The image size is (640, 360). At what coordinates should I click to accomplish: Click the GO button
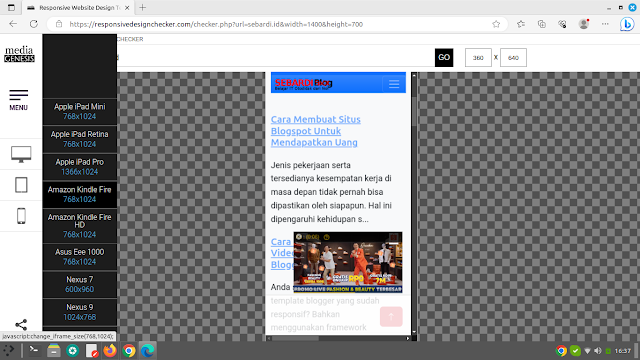click(444, 58)
